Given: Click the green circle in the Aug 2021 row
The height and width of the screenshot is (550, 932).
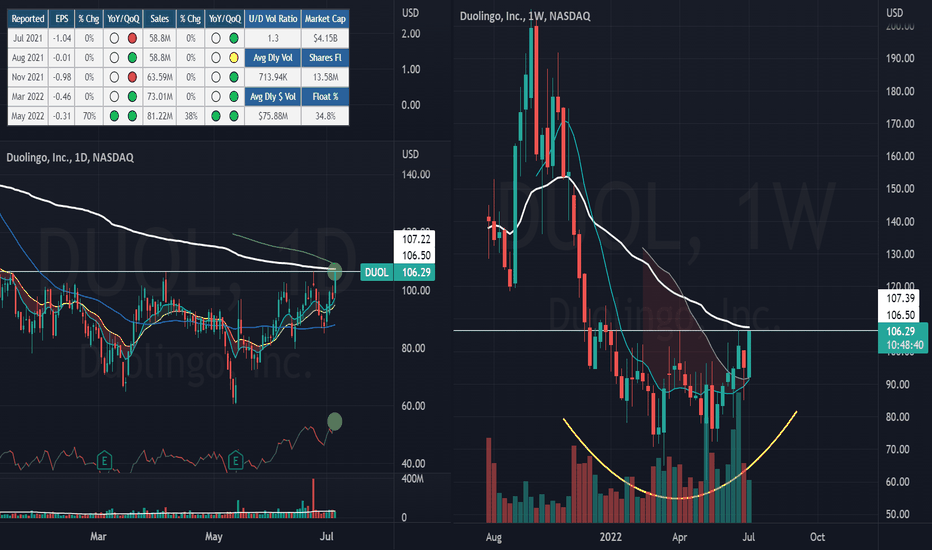Looking at the screenshot, I should pos(132,58).
